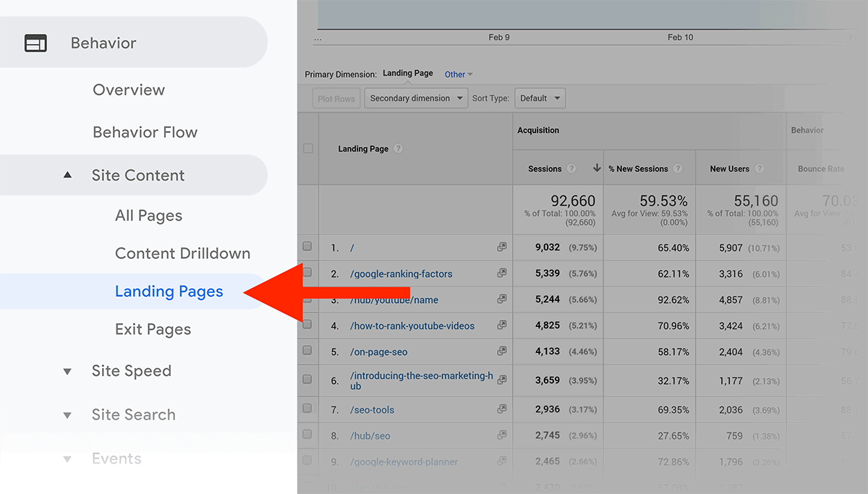The width and height of the screenshot is (868, 494).
Task: Check the box for /introducing-the-seo-marketing-hub row
Action: pos(307,380)
